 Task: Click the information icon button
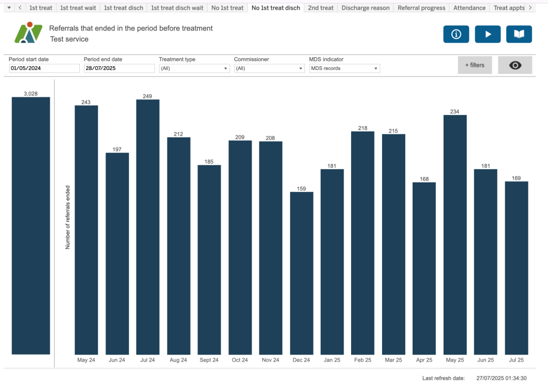[456, 34]
